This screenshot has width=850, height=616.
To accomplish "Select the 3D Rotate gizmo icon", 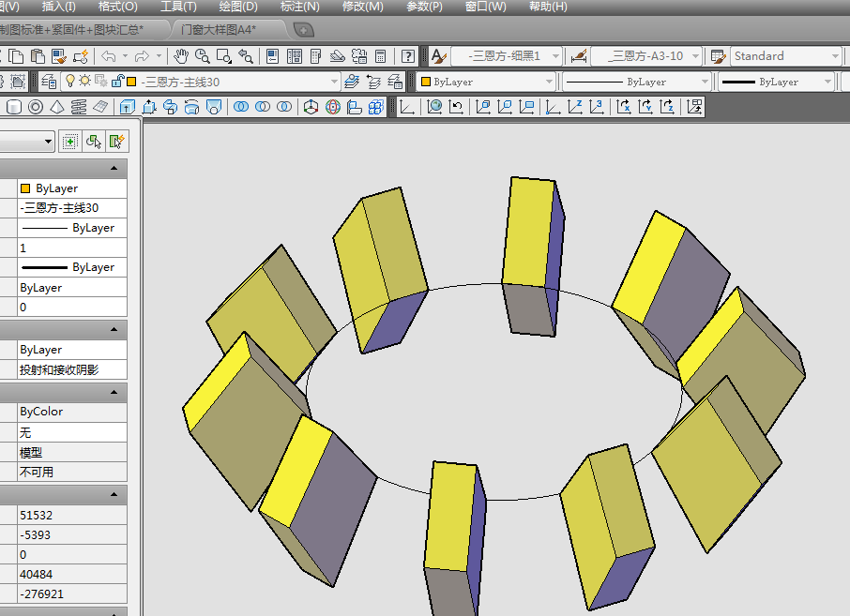I will point(333,107).
